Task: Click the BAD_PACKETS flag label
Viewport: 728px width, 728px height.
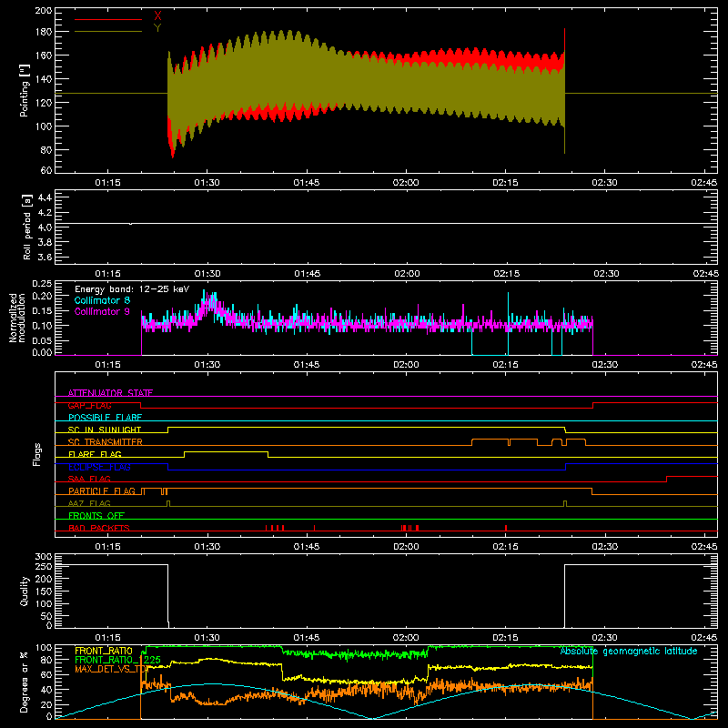Action: click(x=99, y=528)
